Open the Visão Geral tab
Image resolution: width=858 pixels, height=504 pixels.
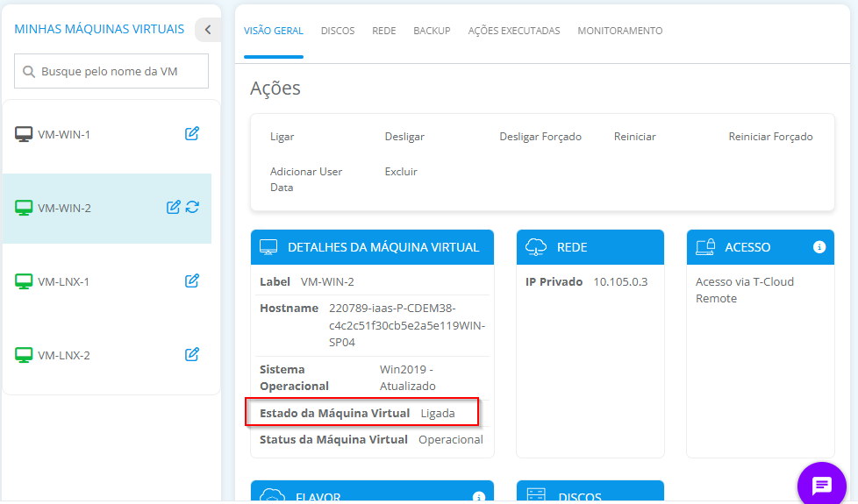pos(274,32)
